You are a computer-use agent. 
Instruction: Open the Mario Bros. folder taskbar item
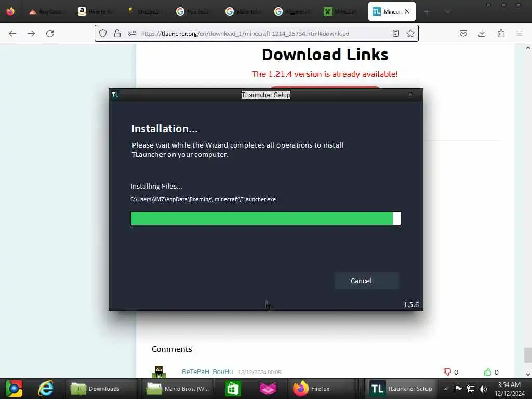pos(177,389)
